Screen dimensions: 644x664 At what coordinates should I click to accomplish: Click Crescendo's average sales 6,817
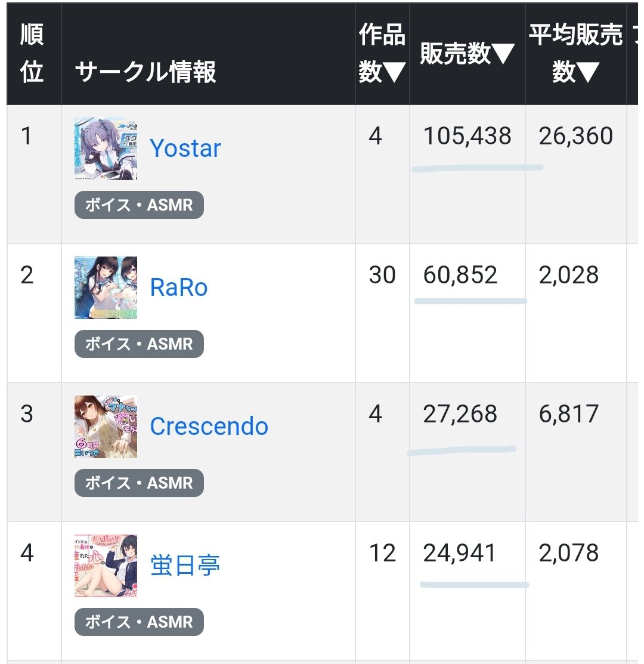[568, 414]
